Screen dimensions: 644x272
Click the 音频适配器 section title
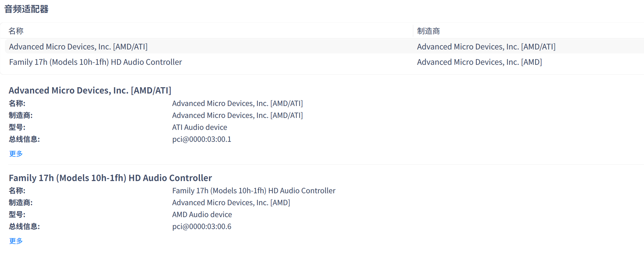click(x=26, y=9)
